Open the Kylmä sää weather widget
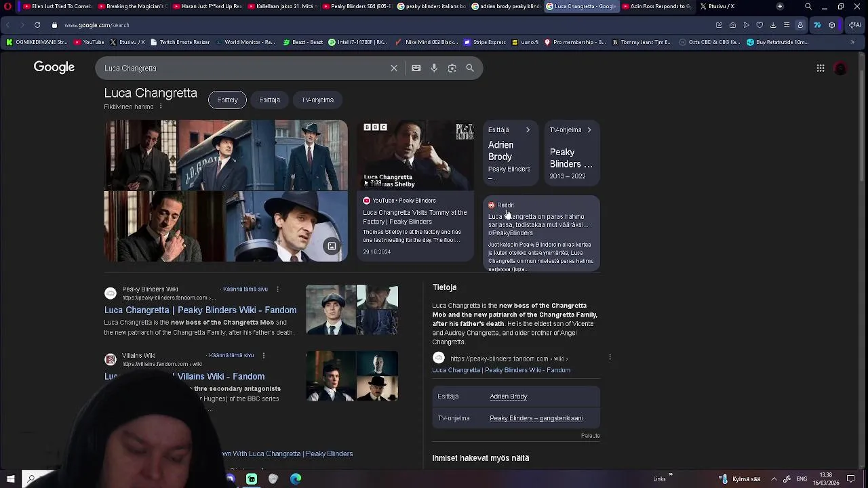Screen dimensions: 868x488 [x=739, y=479]
